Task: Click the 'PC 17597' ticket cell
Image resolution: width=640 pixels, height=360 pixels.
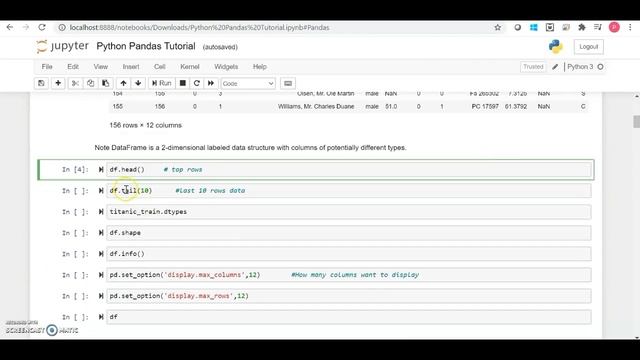Action: 485,107
